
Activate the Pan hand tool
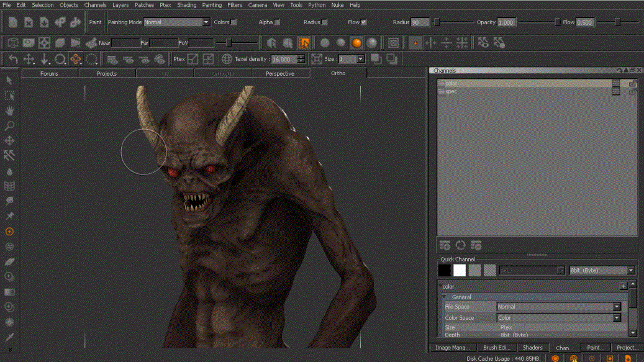tap(9, 111)
